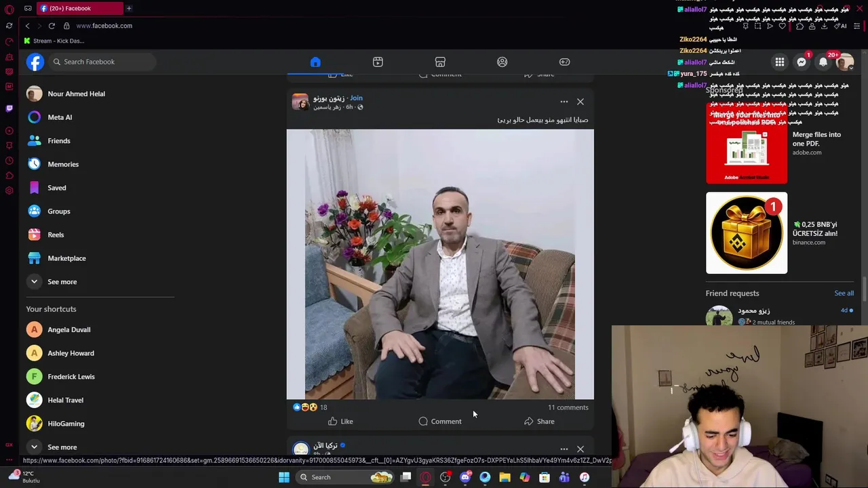
Task: Open Marketplace in the left sidebar list
Action: pos(100,258)
